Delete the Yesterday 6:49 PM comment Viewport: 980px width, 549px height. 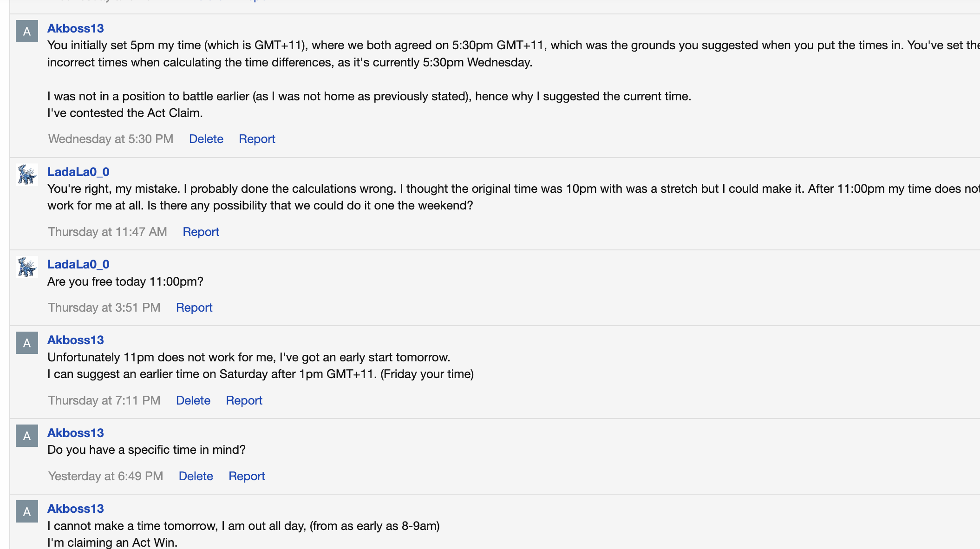pyautogui.click(x=196, y=476)
